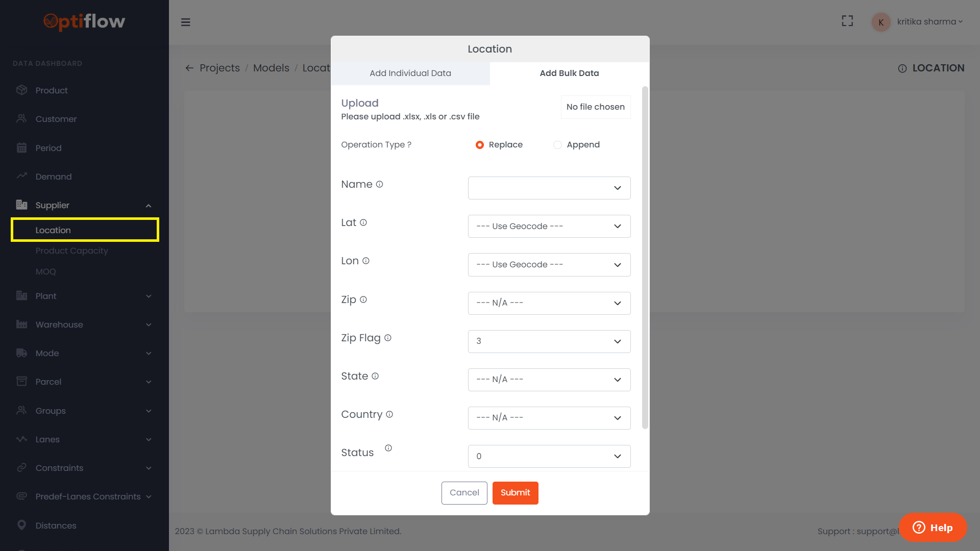
Task: Click the Cancel button
Action: click(x=464, y=493)
